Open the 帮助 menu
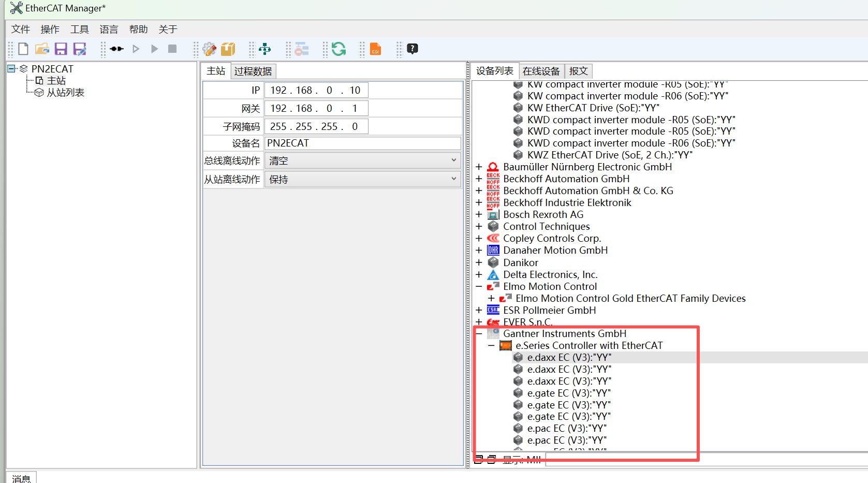 coord(139,30)
